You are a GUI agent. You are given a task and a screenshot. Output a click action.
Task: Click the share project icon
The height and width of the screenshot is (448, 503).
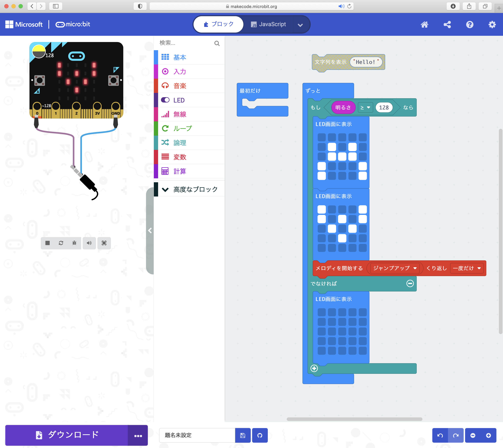(x=447, y=24)
